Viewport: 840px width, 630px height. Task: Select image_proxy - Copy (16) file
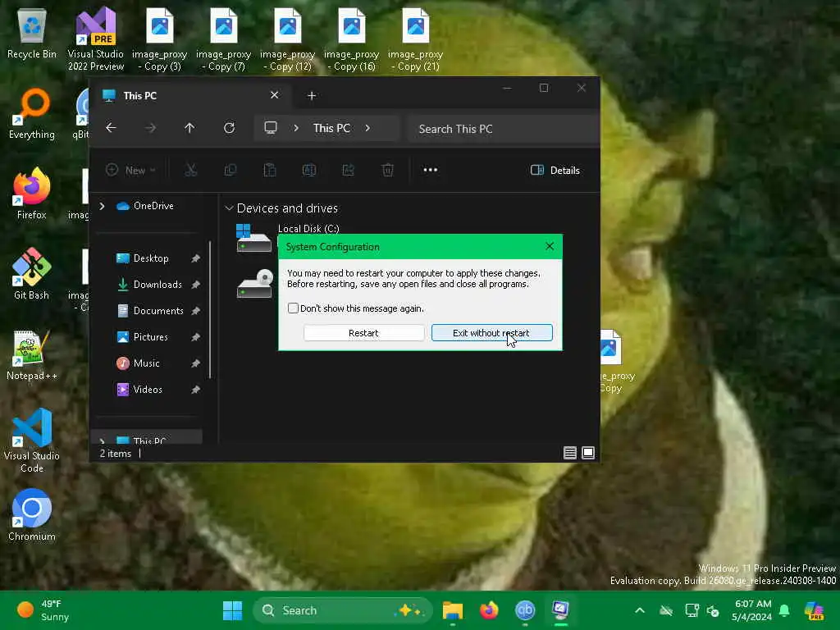pyautogui.click(x=351, y=40)
